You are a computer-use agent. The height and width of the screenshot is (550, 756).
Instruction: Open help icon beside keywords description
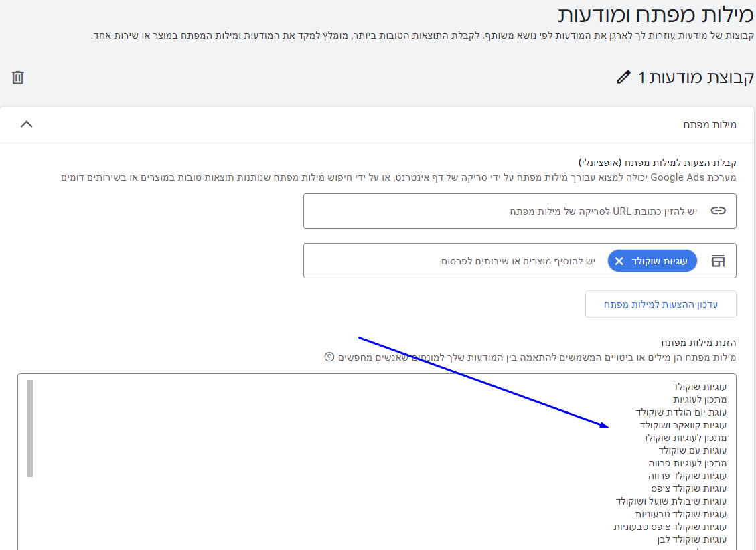click(329, 357)
